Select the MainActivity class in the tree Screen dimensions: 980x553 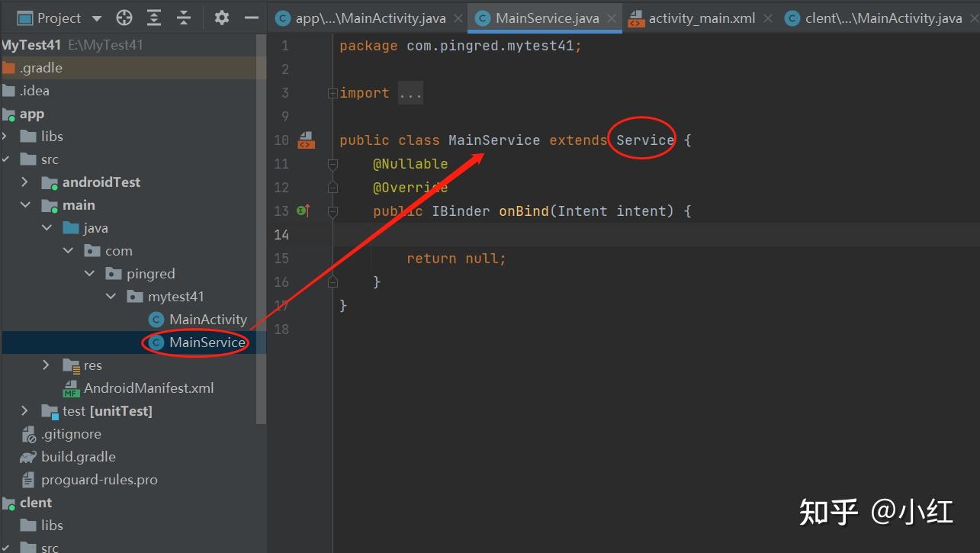click(x=208, y=320)
